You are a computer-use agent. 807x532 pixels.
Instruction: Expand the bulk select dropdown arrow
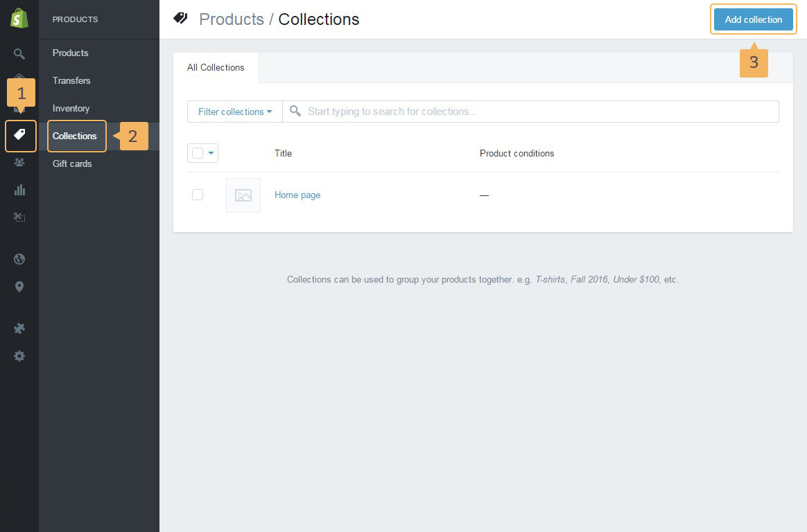coord(211,153)
